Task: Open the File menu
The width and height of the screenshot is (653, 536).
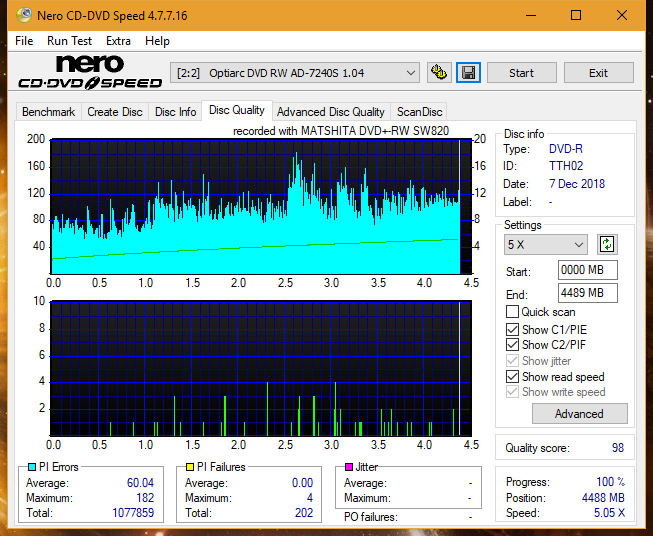Action: point(24,41)
